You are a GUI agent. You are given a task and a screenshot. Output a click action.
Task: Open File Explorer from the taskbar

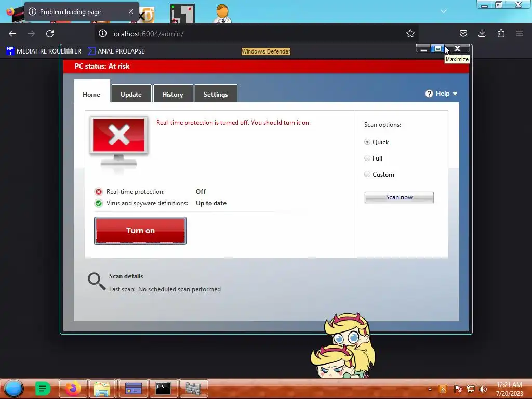pyautogui.click(x=102, y=389)
